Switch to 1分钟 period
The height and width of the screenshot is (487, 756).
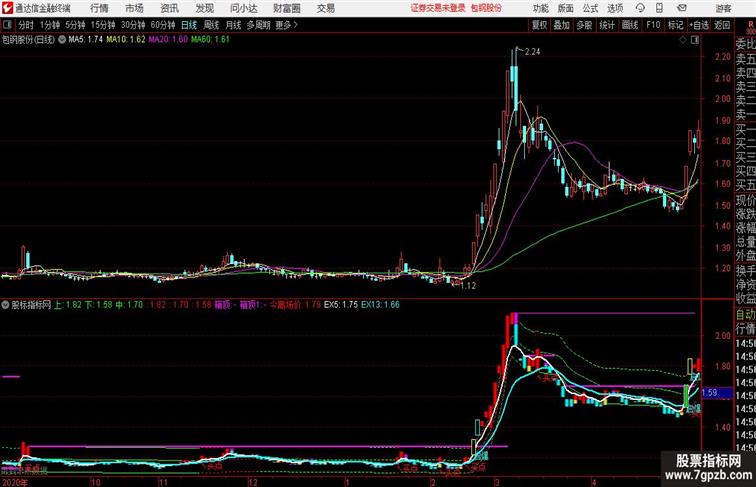[50, 25]
